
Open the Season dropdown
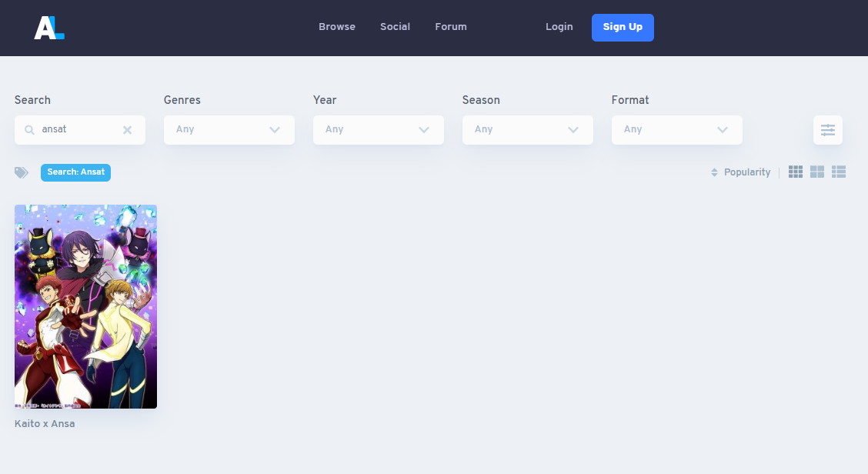click(x=528, y=130)
